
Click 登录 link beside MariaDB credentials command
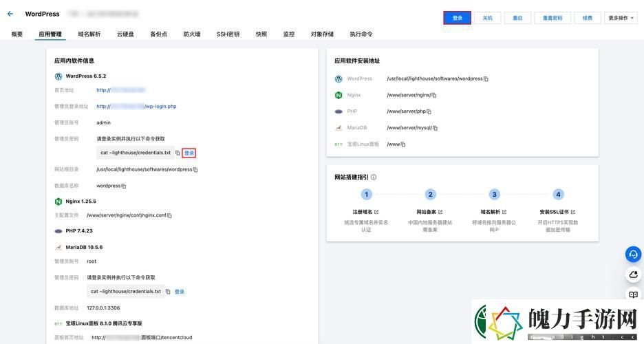pyautogui.click(x=180, y=292)
